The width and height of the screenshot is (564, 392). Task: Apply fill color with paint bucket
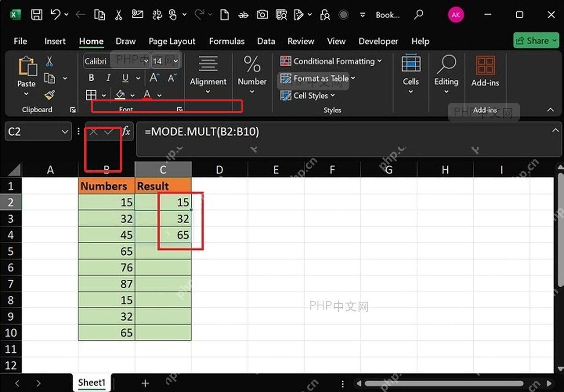[x=120, y=95]
